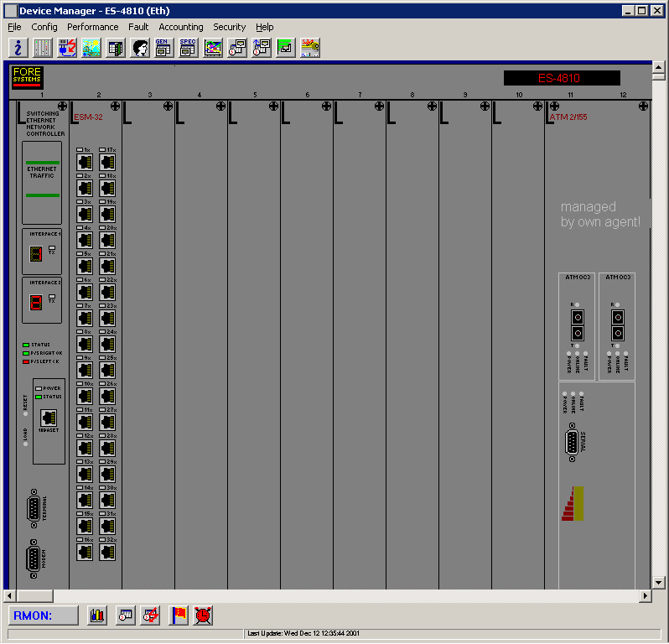
Task: Click the blue information icon in toolbar
Action: (x=18, y=48)
